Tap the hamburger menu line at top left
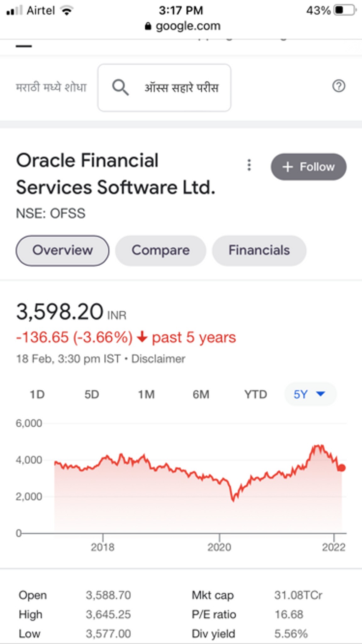362x644 pixels. 24,46
